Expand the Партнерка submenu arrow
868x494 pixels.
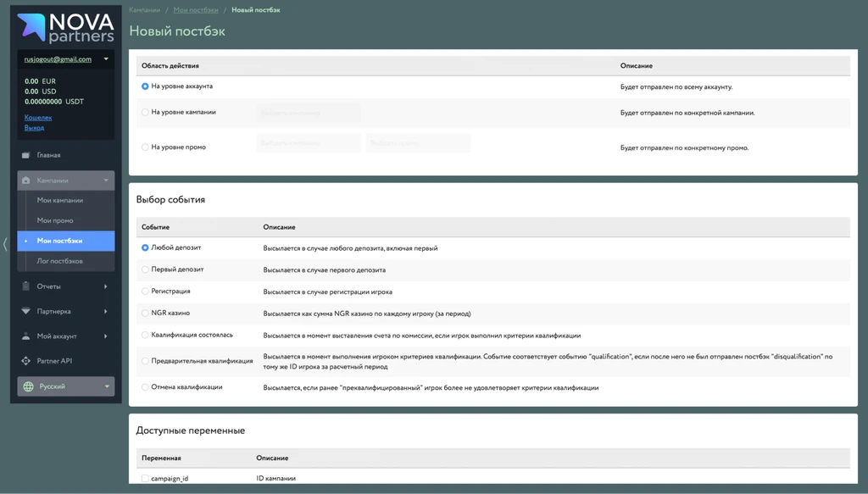click(105, 312)
